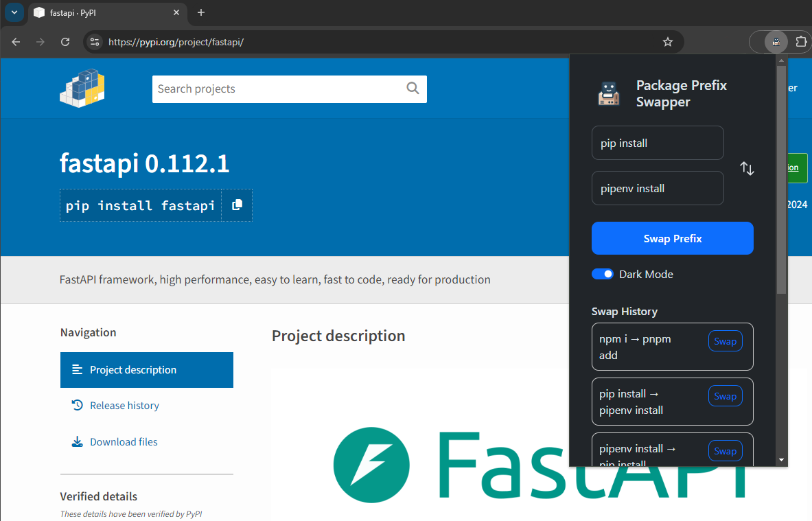Screen dimensions: 812x521
Task: Bookmark this page with the star icon
Action: coord(668,42)
